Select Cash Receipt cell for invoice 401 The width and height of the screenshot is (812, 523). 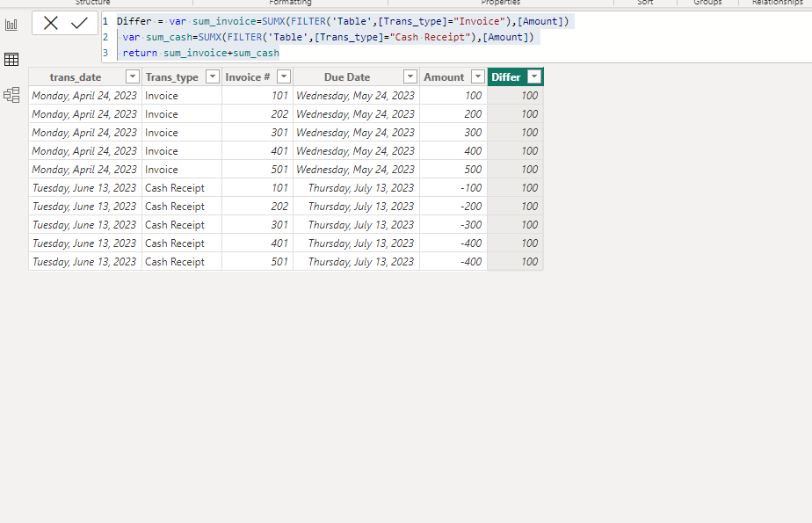tap(182, 243)
